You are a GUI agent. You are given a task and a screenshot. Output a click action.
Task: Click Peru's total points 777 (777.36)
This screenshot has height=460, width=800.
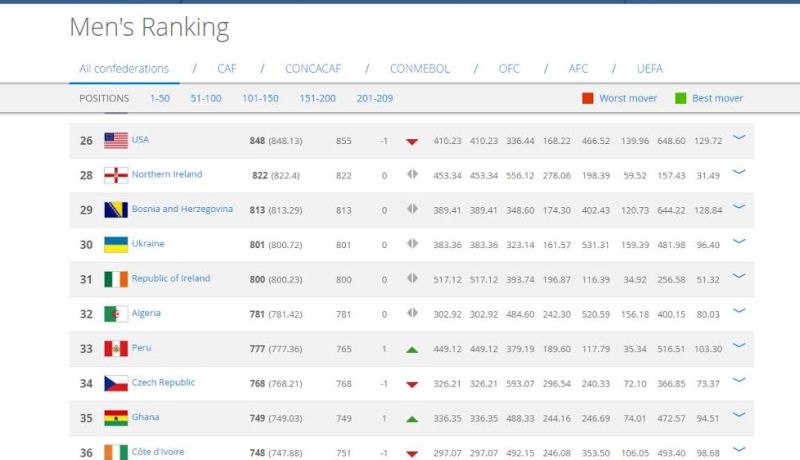pos(276,349)
